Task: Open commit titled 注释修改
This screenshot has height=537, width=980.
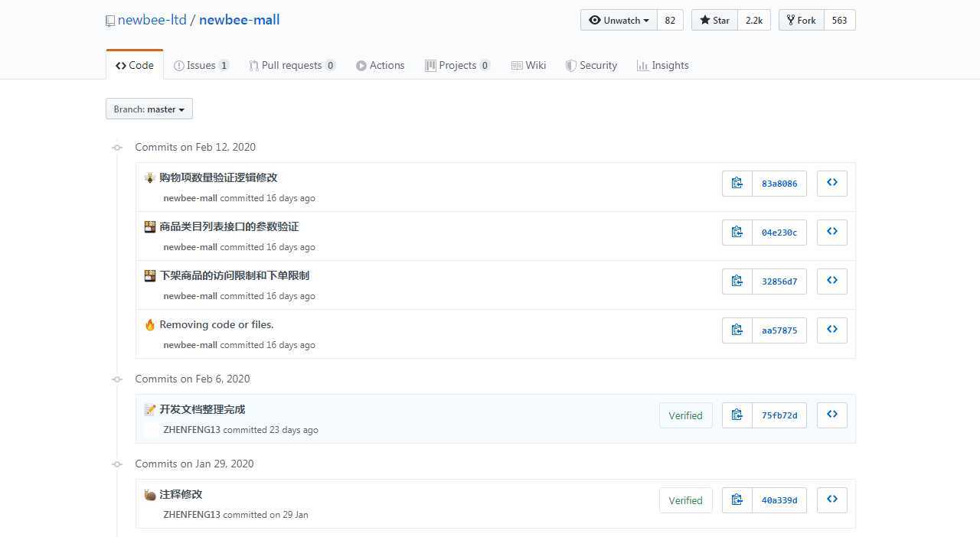Action: [181, 494]
